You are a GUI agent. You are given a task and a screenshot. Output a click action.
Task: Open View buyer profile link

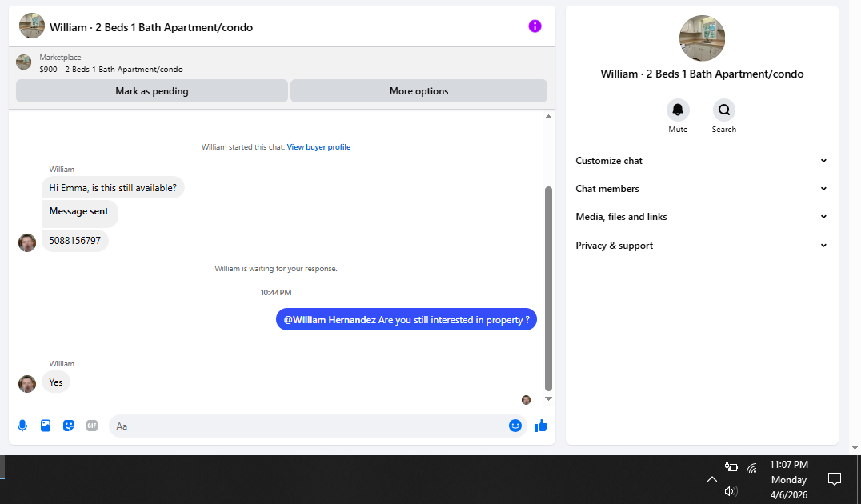318,147
